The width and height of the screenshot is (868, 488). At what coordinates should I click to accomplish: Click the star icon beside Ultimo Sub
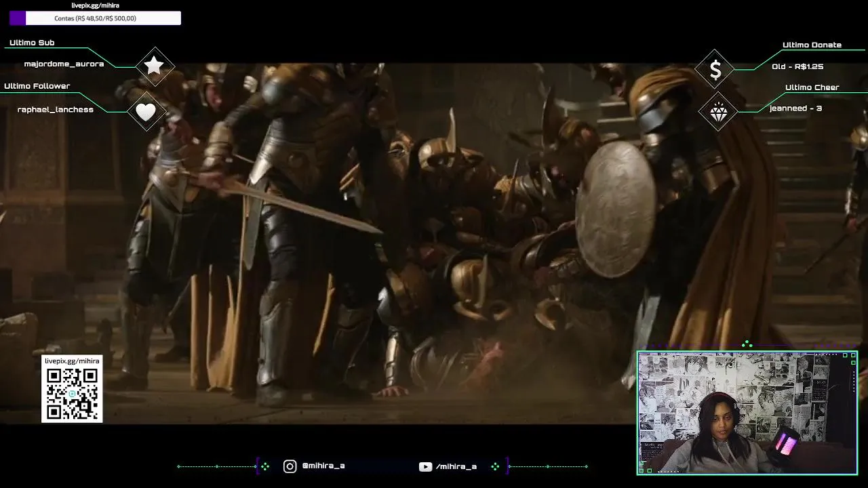tap(154, 65)
